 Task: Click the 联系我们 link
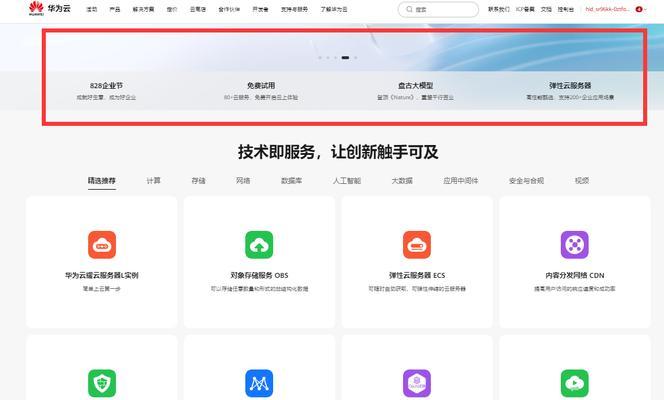coord(499,9)
